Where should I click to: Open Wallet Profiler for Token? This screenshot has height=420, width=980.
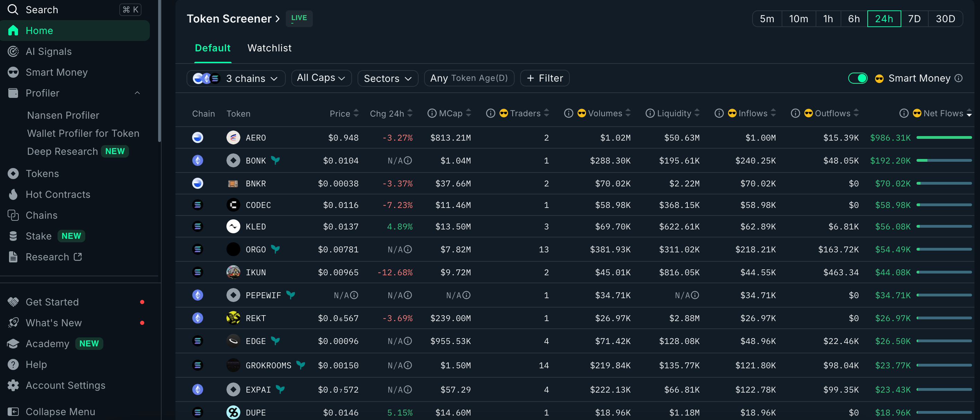tap(83, 133)
